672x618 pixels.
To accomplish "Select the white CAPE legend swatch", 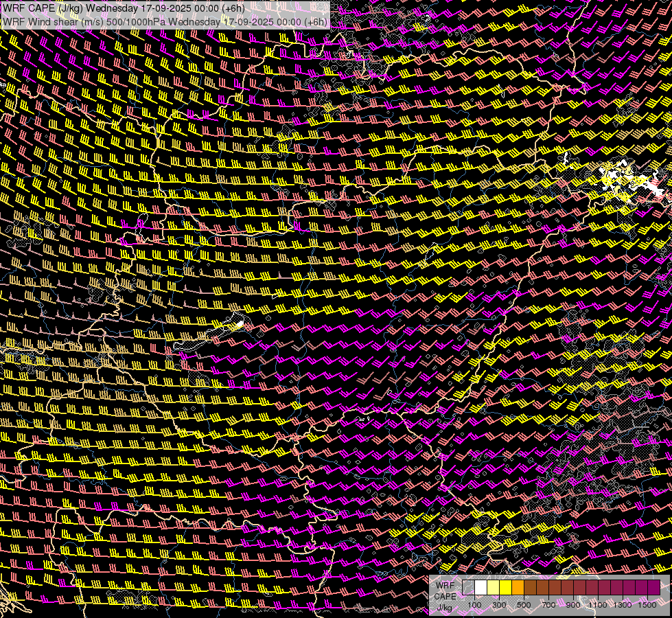I will pos(481,588).
